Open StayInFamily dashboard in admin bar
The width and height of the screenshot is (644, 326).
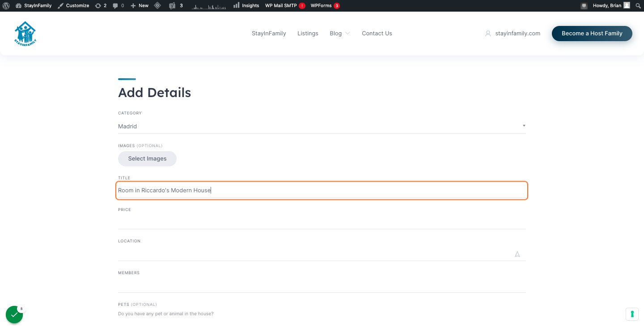coord(34,5)
